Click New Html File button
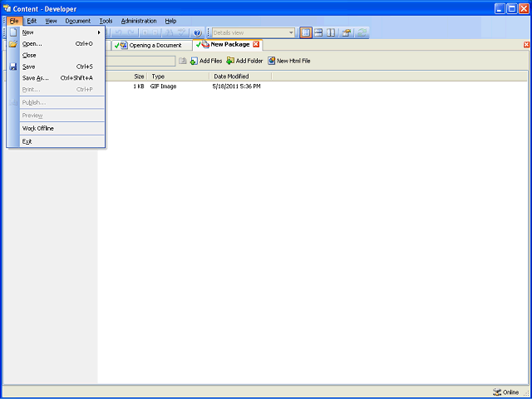532x399 pixels. [289, 61]
